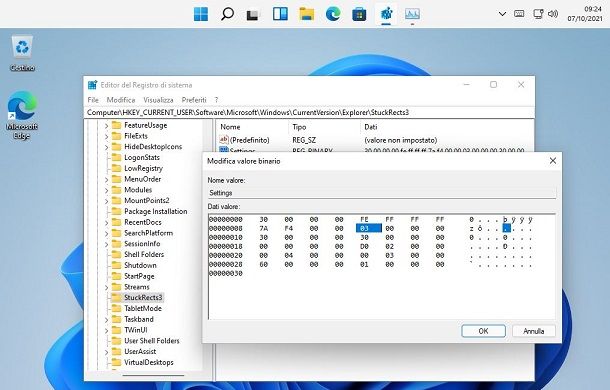Confirm the binary edit with OK
This screenshot has height=390, width=610.
click(483, 331)
